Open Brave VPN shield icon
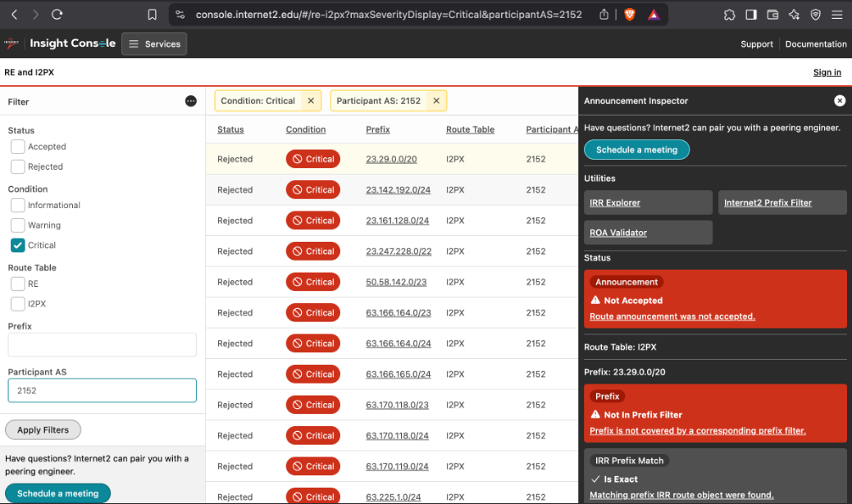This screenshot has height=504, width=852. (x=815, y=15)
